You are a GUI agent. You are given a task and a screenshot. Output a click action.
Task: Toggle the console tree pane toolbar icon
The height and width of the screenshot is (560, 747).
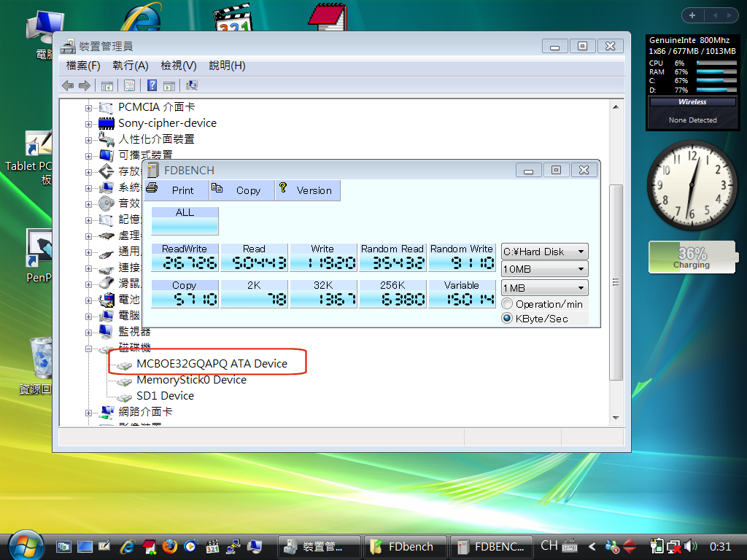(107, 86)
